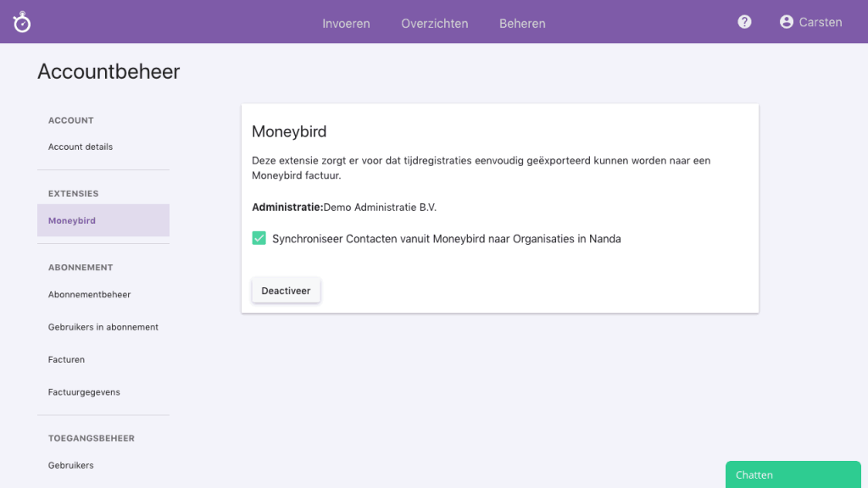Open the Chatten chat widget
The width and height of the screenshot is (868, 488).
(x=793, y=474)
